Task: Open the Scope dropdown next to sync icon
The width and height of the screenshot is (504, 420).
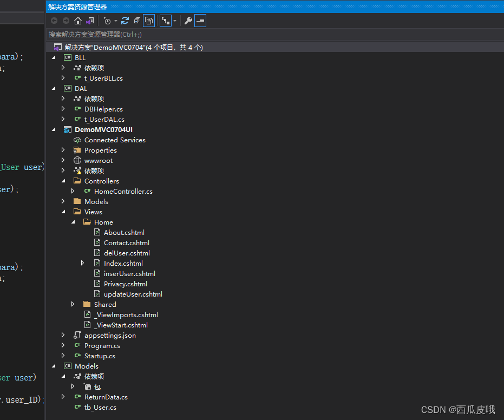Action: [174, 21]
